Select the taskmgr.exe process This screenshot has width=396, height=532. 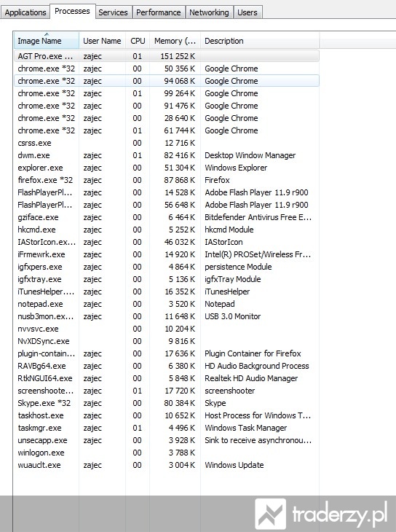(x=167, y=428)
